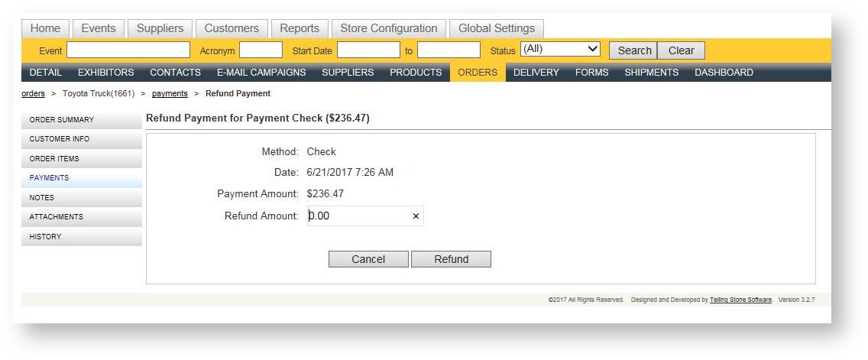Open SUPPLIERS in the dark menu bar
Viewport: 868px width, 360px height.
(348, 73)
